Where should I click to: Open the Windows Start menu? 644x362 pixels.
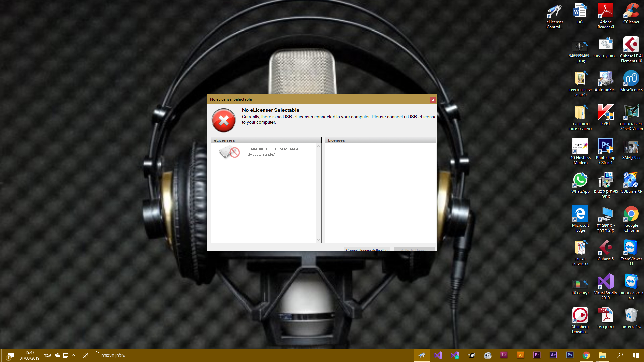click(636, 355)
